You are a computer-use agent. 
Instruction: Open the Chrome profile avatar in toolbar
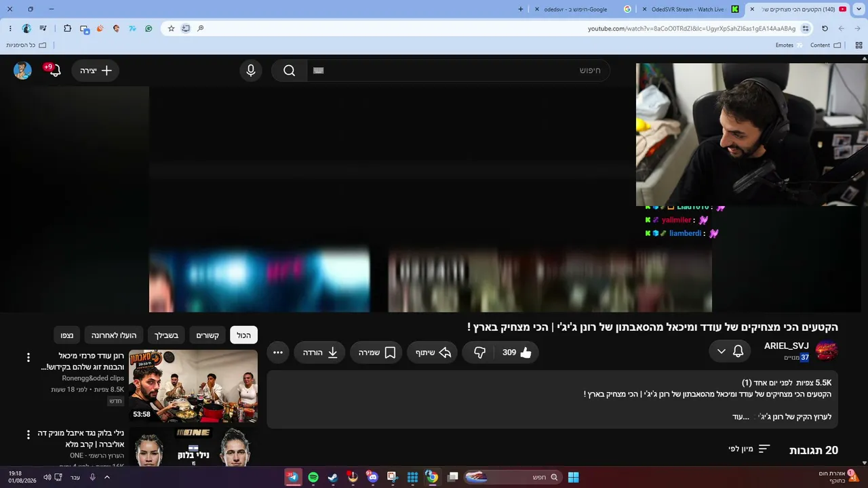[26, 28]
